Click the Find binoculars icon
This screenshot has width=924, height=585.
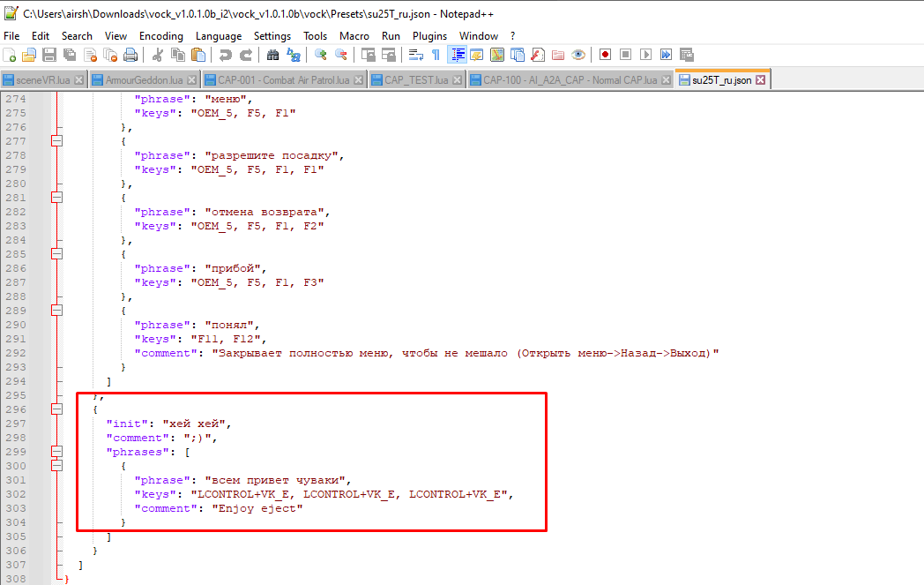[272, 55]
